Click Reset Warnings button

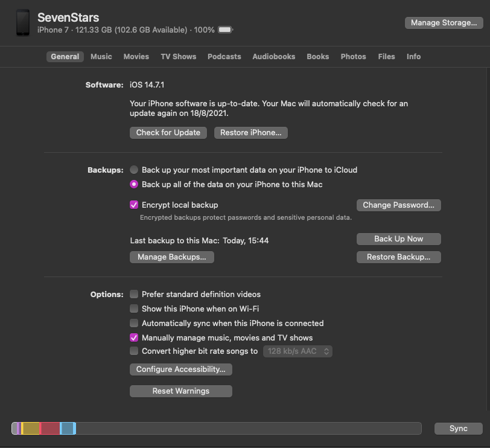point(180,391)
